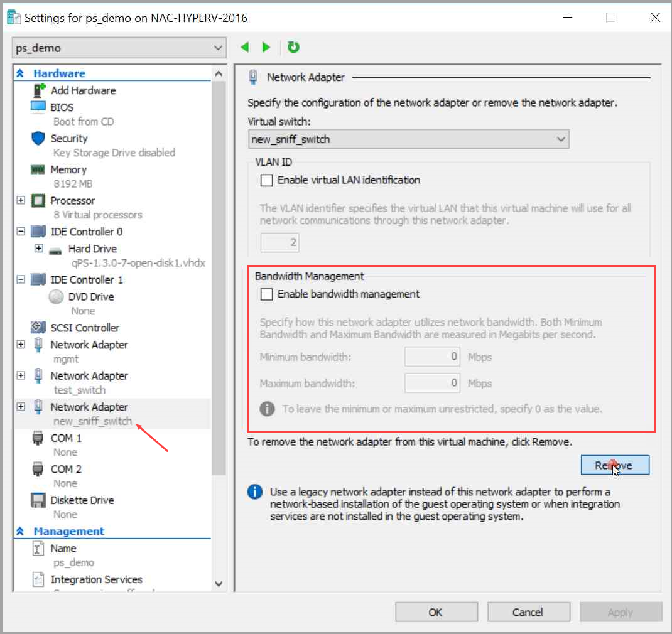Enable bandwidth management
Viewport: 672px width, 634px height.
point(266,294)
